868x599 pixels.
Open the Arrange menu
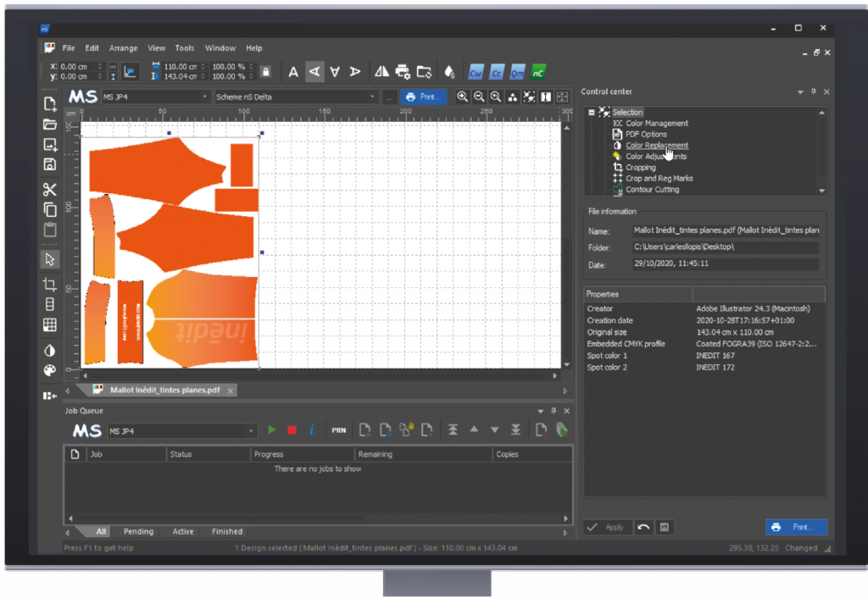point(124,48)
